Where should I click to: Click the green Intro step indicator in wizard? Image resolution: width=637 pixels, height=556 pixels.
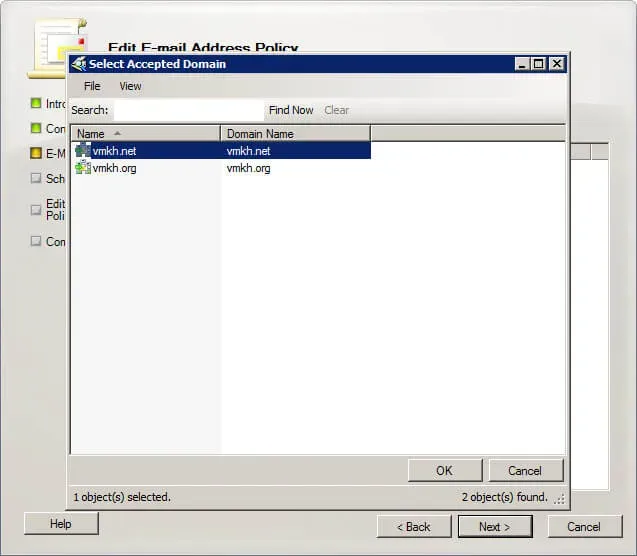[x=36, y=104]
